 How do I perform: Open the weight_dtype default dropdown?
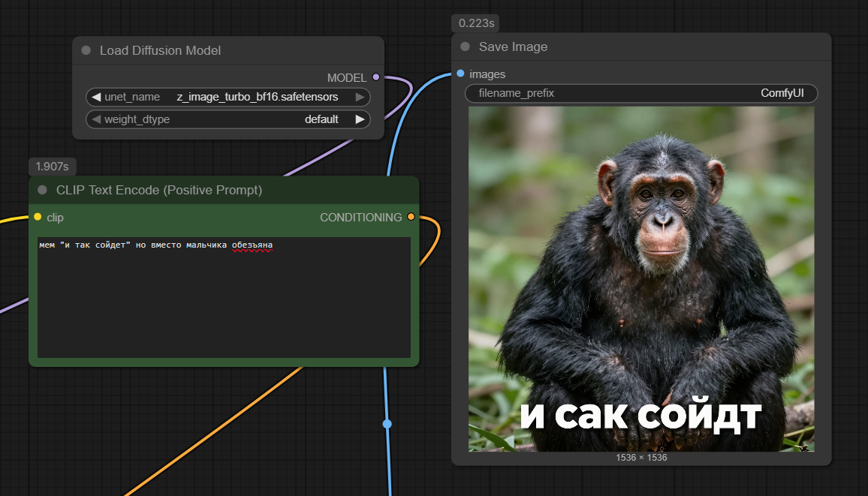pyautogui.click(x=321, y=119)
